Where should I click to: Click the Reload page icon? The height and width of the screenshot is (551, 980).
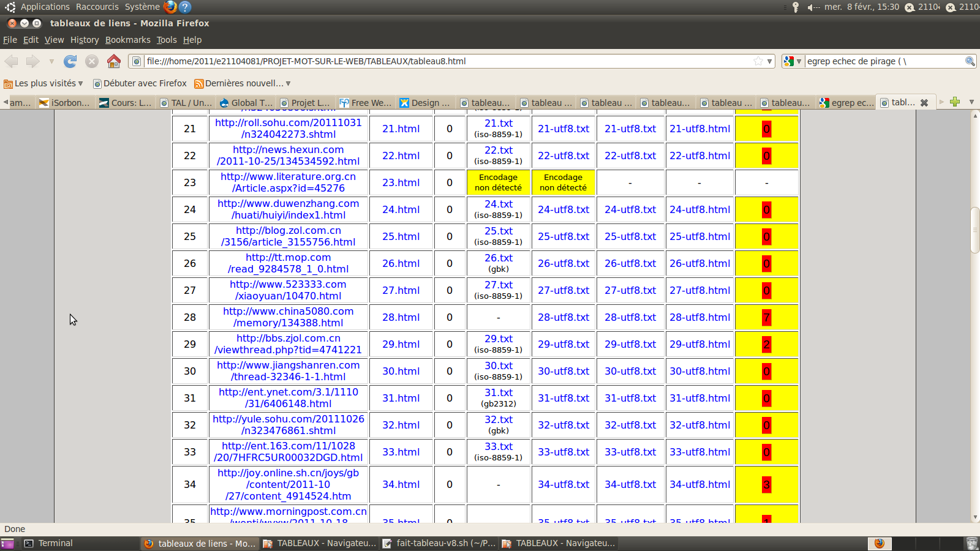70,61
